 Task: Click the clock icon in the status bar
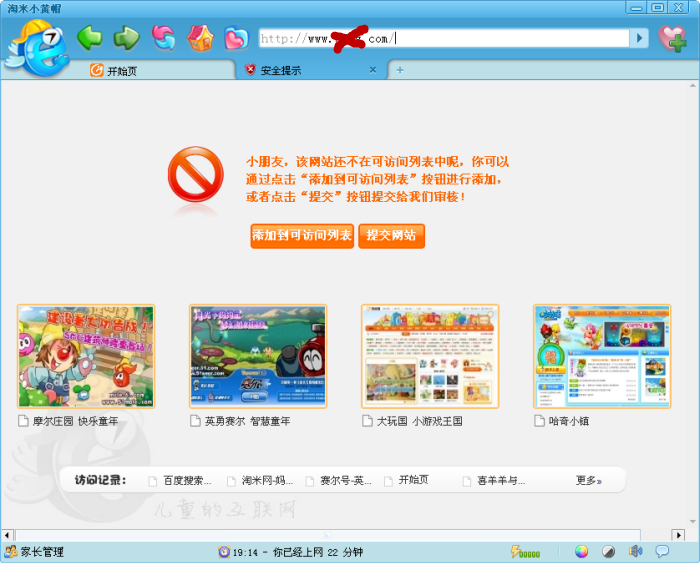224,552
